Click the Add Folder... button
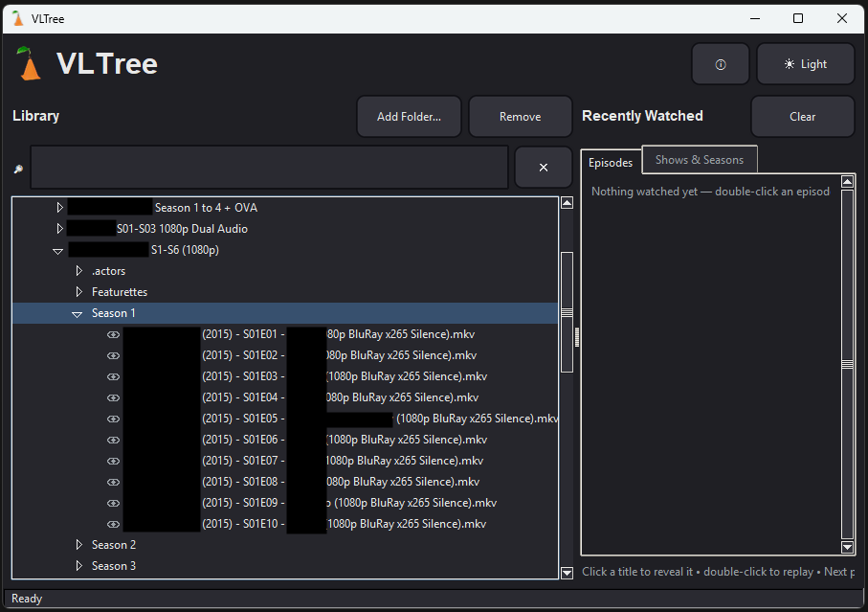Viewport: 868px width, 612px height. point(409,116)
